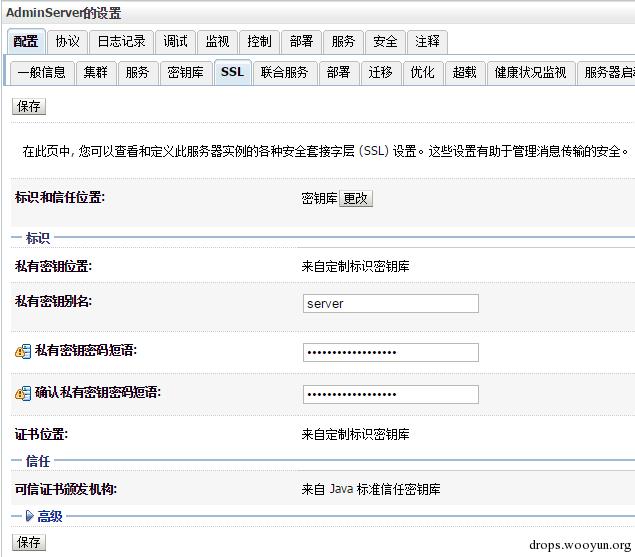
Task: Open the 集群 sub-tab
Action: (96, 73)
